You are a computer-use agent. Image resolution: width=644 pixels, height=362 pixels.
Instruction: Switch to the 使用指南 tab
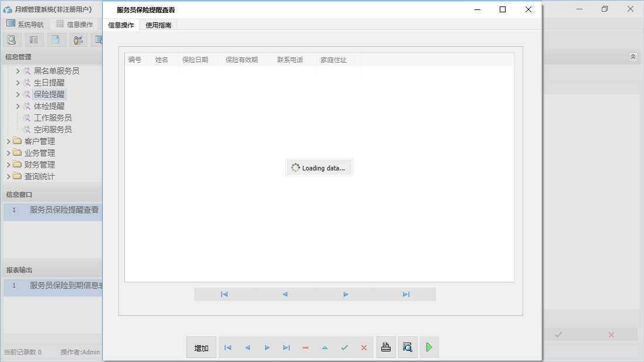point(158,25)
